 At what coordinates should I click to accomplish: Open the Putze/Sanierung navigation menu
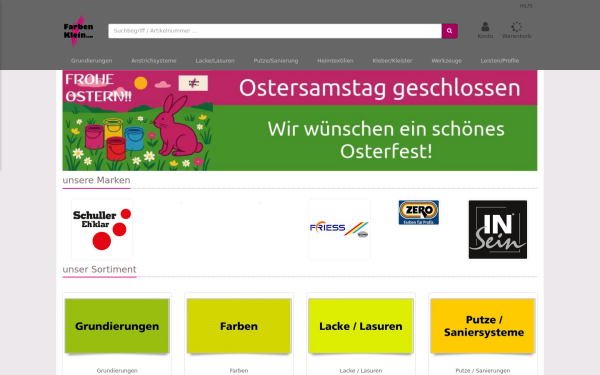pos(276,60)
